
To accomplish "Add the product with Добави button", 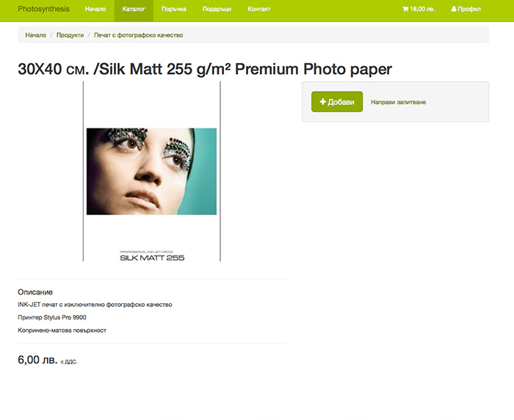I will tap(337, 101).
